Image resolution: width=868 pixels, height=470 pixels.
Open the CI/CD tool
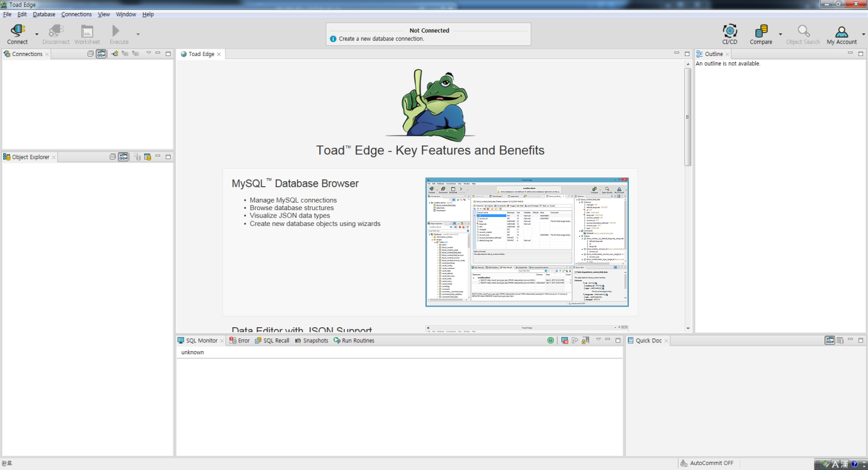[x=730, y=34]
